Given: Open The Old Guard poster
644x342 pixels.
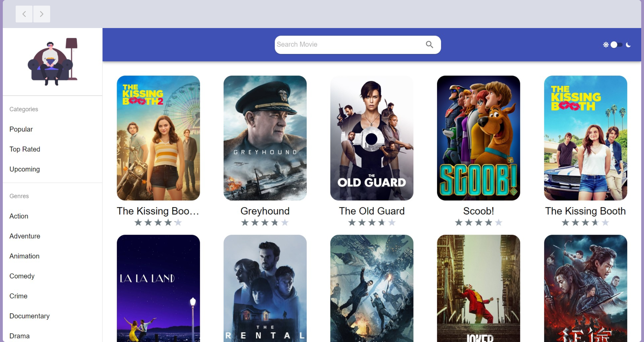Looking at the screenshot, I should coord(372,138).
